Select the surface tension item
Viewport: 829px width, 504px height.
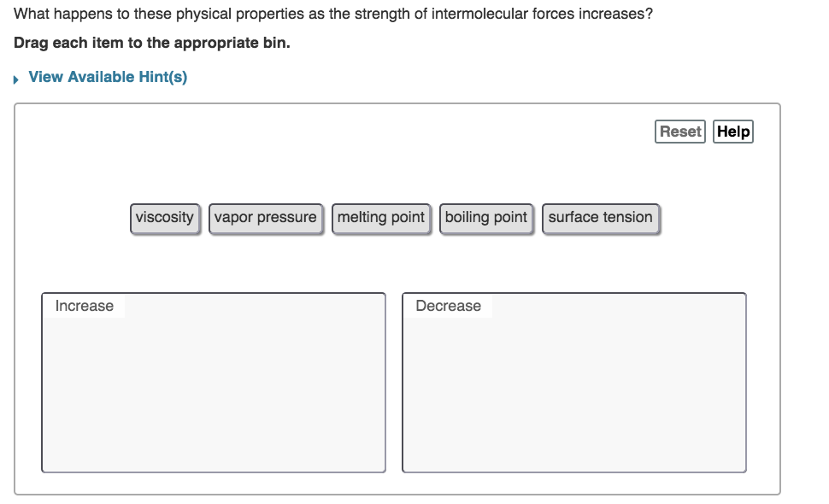click(x=600, y=218)
